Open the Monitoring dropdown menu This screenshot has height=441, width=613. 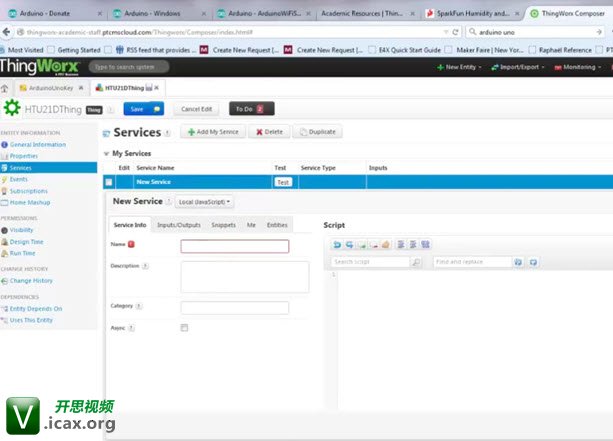[x=578, y=67]
